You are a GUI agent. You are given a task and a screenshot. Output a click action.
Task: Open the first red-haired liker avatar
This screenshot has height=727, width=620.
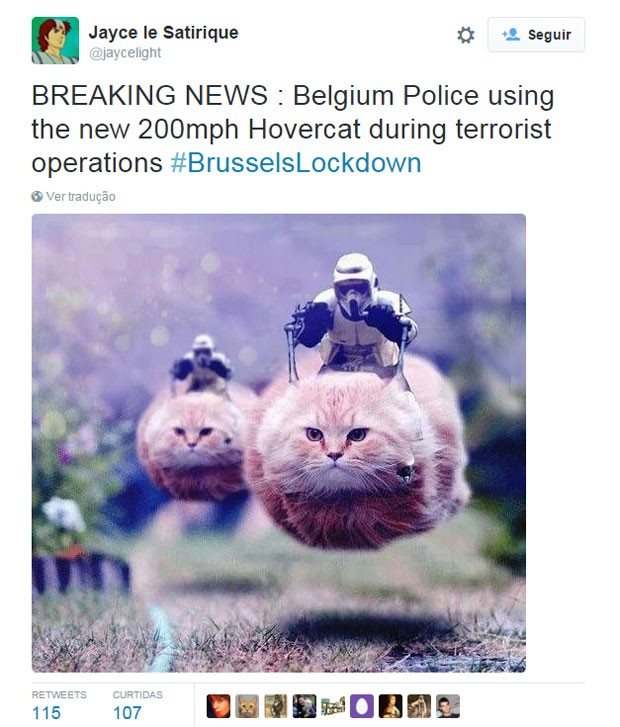click(x=218, y=706)
